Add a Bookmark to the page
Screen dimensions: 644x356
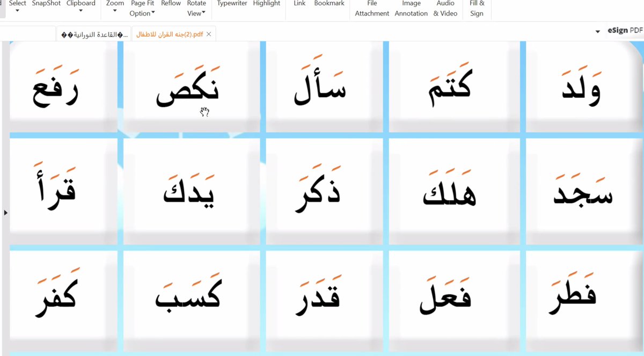(x=329, y=3)
